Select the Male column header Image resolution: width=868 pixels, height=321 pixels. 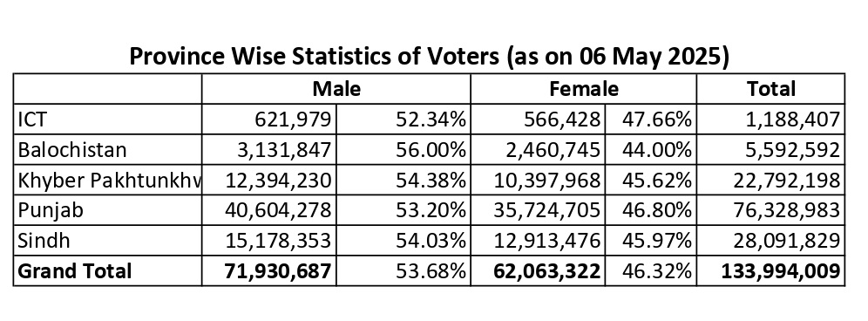pyautogui.click(x=336, y=89)
